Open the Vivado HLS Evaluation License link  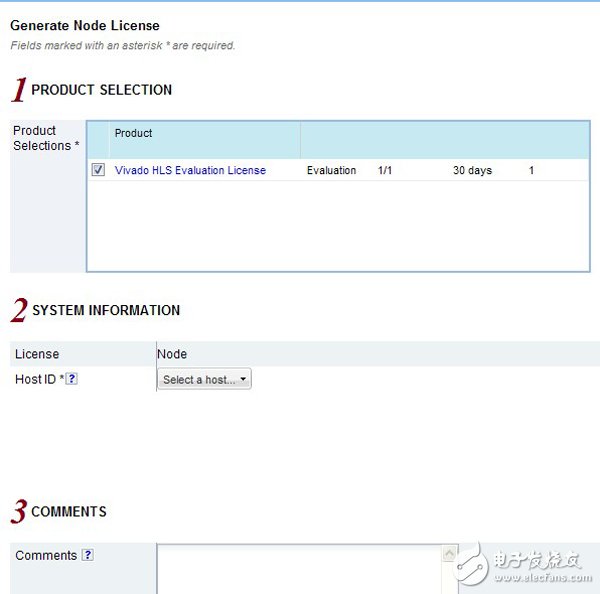190,171
